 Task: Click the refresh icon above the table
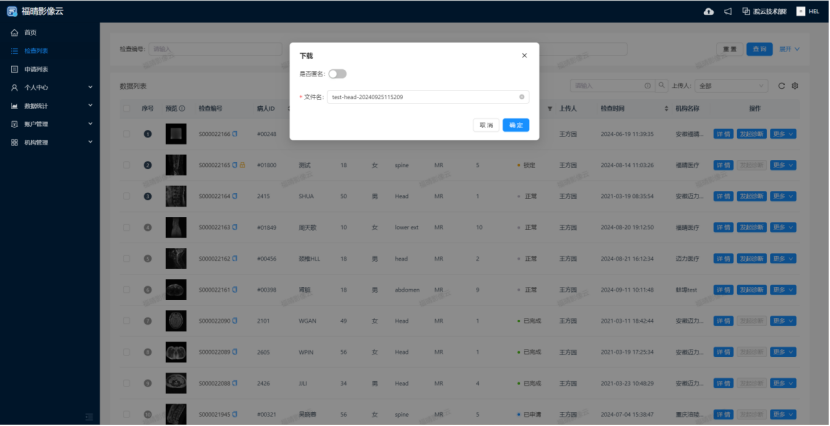click(x=781, y=86)
